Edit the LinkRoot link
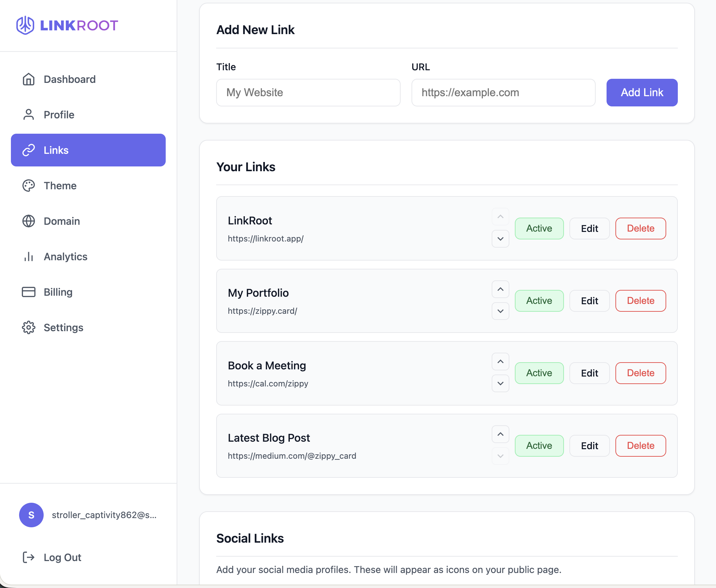The height and width of the screenshot is (588, 716). tap(590, 229)
